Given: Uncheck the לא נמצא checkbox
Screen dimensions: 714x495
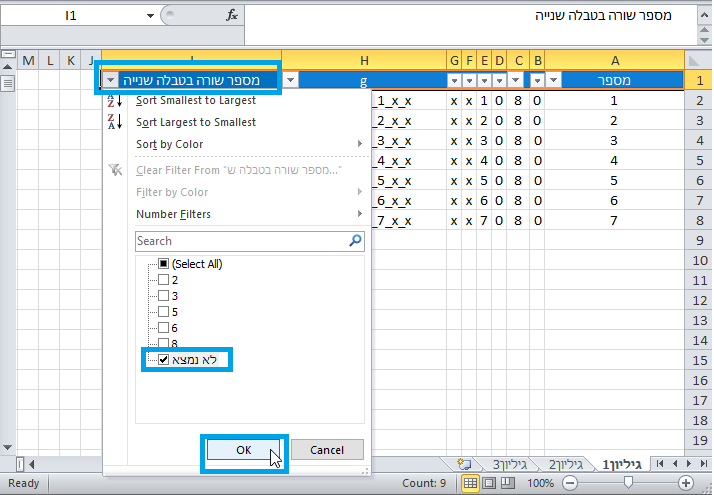Looking at the screenshot, I should coord(164,359).
